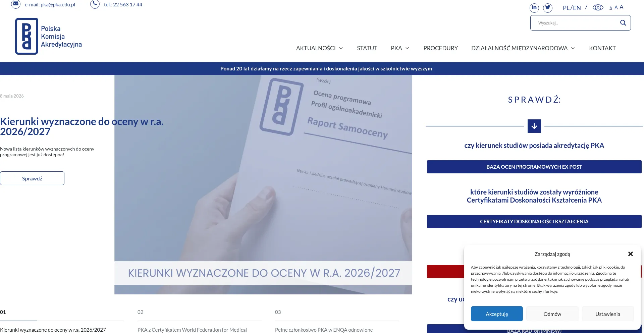Select the medium font size A

pos(616,8)
